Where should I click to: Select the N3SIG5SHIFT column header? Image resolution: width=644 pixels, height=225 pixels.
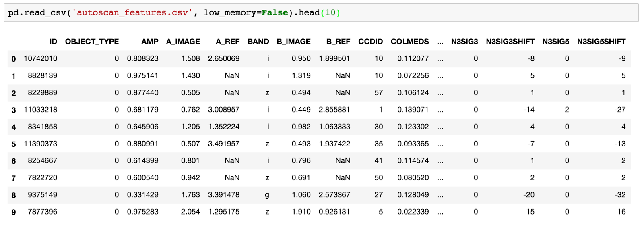coord(601,42)
